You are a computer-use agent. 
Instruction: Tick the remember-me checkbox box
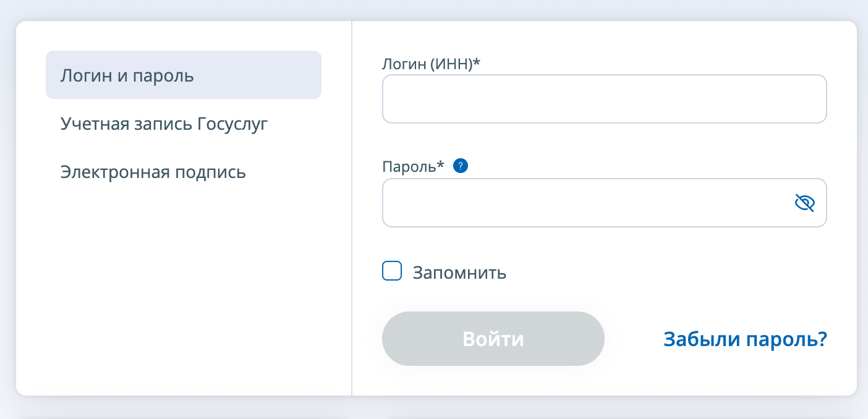point(392,271)
